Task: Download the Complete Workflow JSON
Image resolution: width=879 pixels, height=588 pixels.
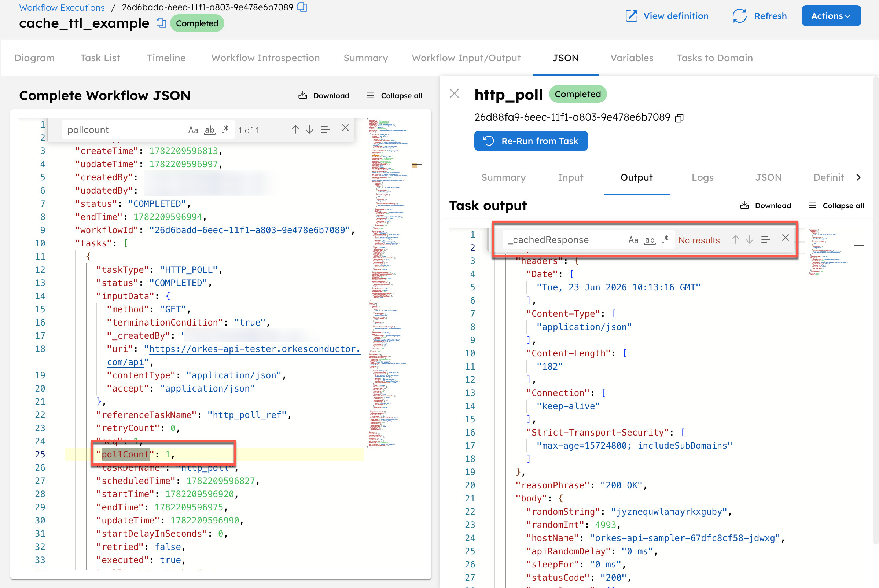Action: click(x=324, y=96)
